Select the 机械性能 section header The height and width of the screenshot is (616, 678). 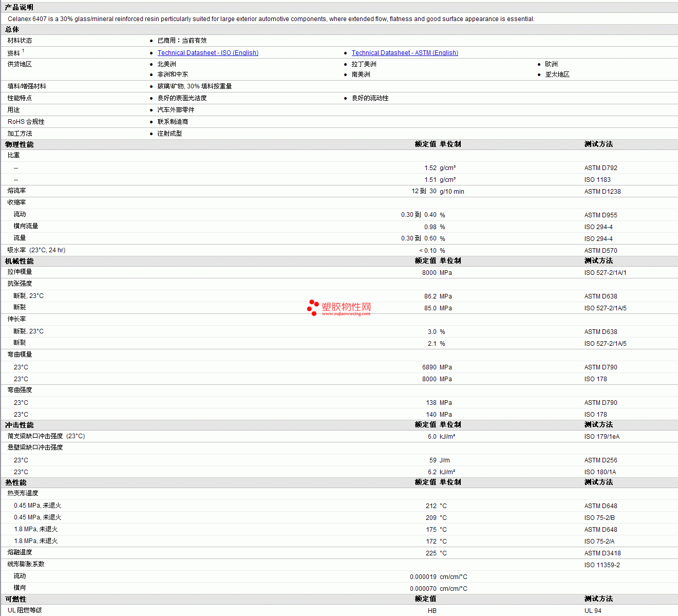click(20, 261)
